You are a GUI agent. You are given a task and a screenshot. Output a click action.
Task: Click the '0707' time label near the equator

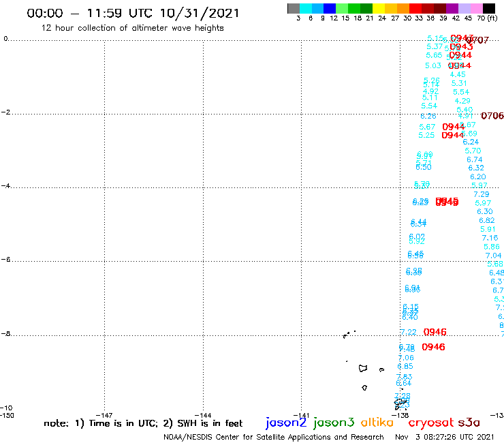click(x=477, y=40)
